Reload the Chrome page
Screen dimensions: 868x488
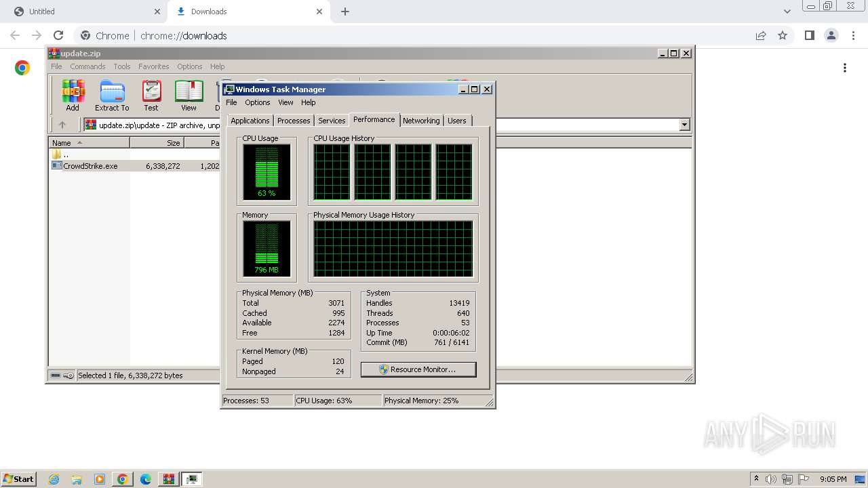58,35
